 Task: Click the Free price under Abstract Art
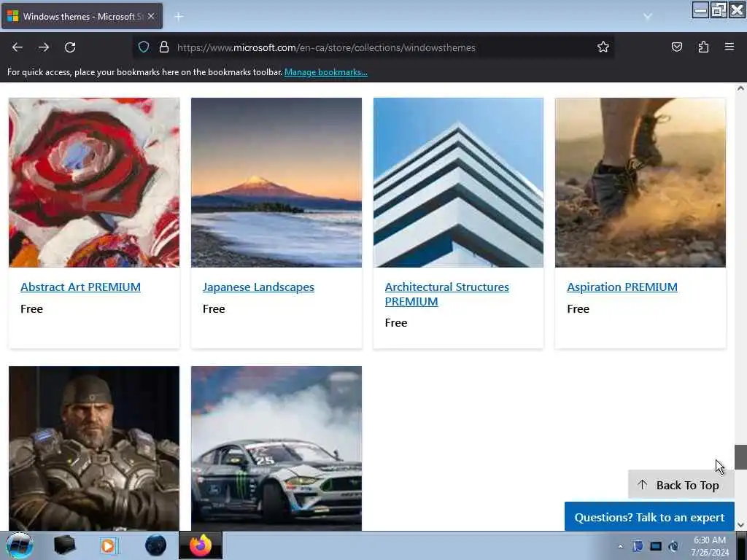31,308
